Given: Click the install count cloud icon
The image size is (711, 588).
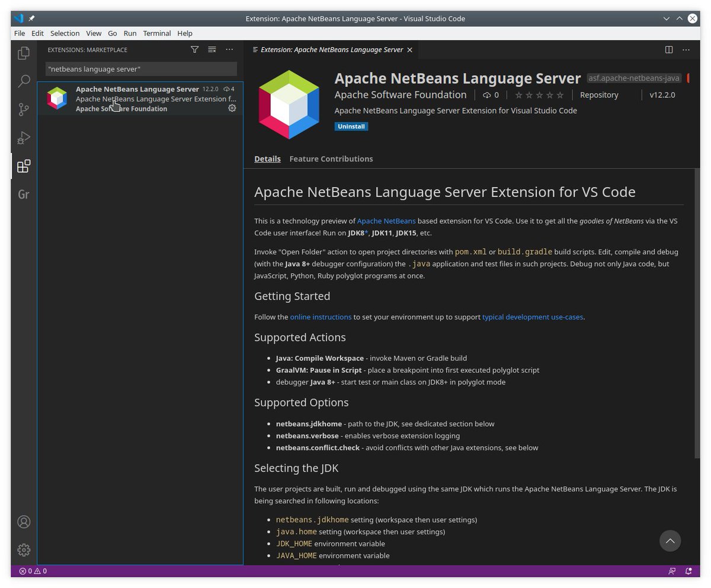Looking at the screenshot, I should coord(487,95).
